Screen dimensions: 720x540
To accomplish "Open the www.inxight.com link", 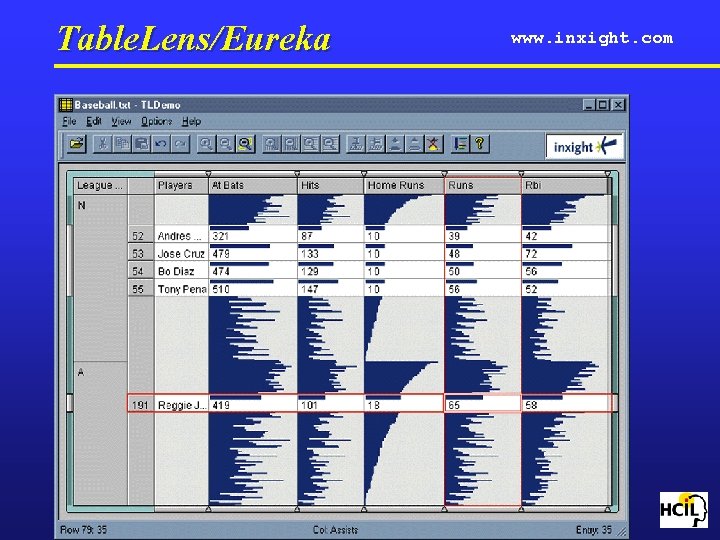I will 592,38.
